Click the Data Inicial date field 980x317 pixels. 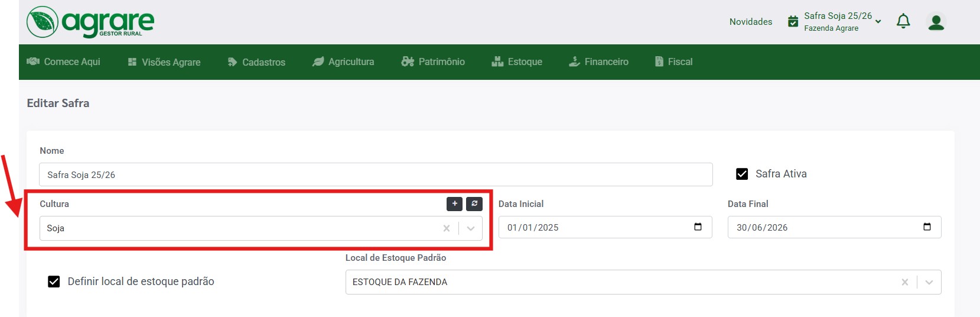(x=605, y=227)
